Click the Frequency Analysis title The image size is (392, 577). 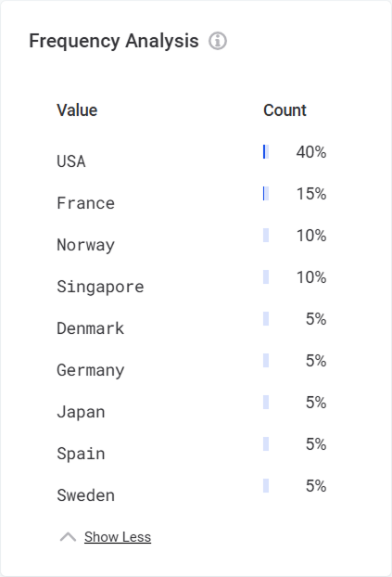coord(114,41)
